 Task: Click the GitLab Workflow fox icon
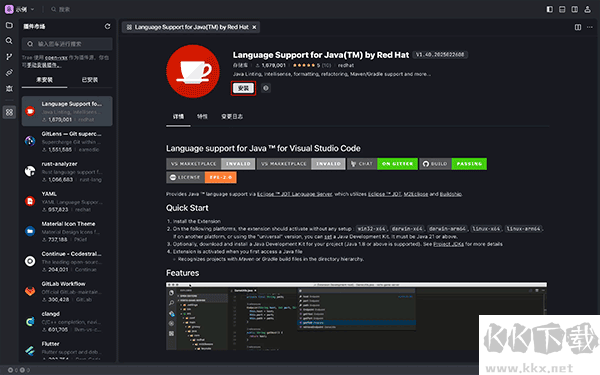click(x=30, y=291)
